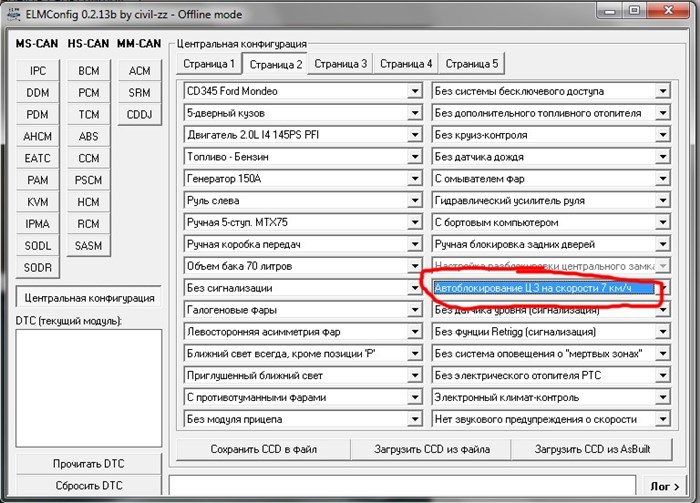This screenshot has width=700, height=503.
Task: Open the IPC module
Action: (x=38, y=71)
